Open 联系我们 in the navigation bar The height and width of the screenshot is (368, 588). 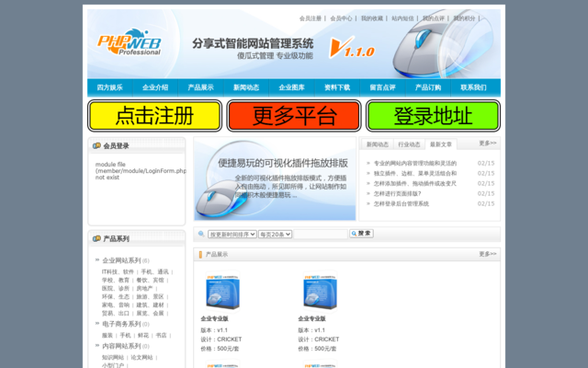(473, 87)
